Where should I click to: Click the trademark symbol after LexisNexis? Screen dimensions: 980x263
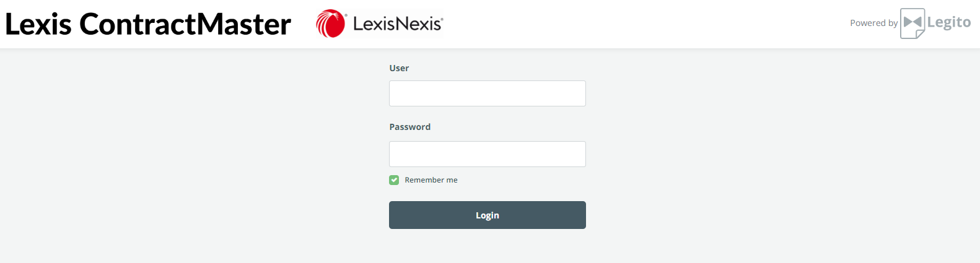(442, 19)
